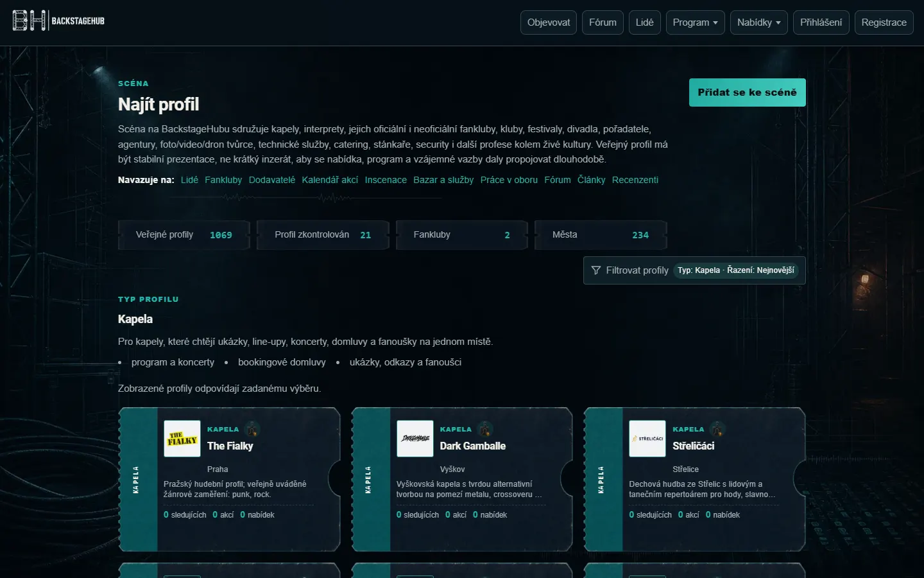This screenshot has width=924, height=578.
Task: Open The Fialky band logo thumbnail
Action: [x=182, y=439]
